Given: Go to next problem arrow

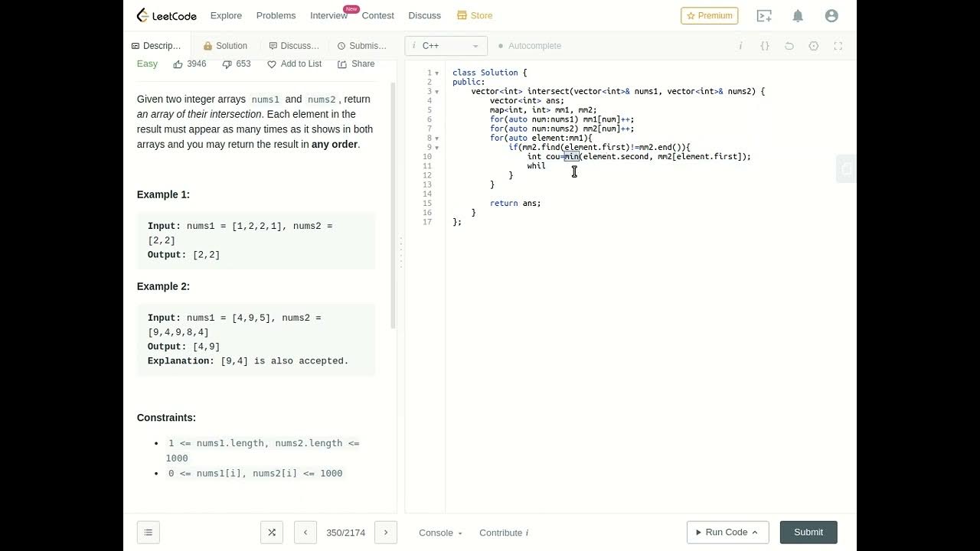Looking at the screenshot, I should click(386, 533).
